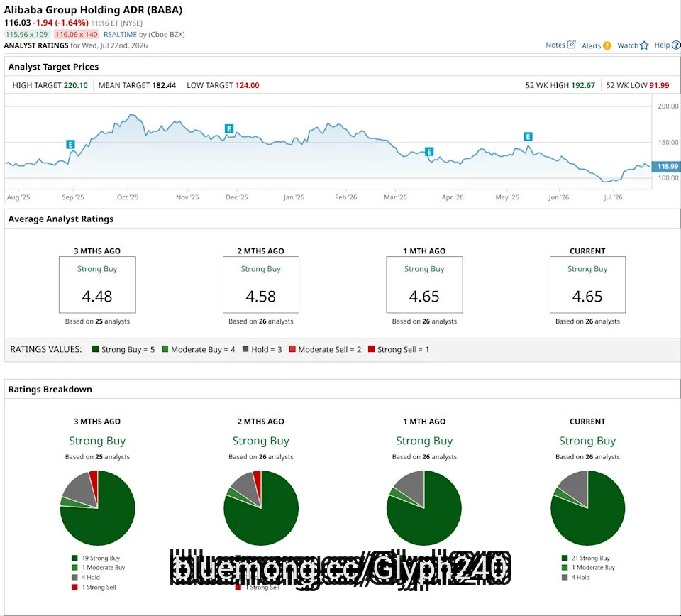Click the 2 MTHS AGO pie chart
681x616 pixels.
(261, 508)
